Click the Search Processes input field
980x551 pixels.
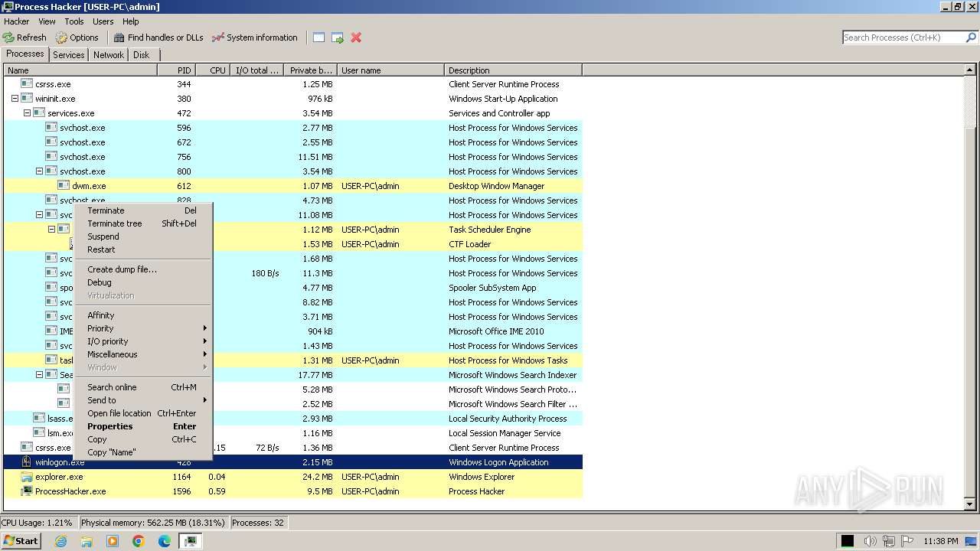tap(903, 37)
